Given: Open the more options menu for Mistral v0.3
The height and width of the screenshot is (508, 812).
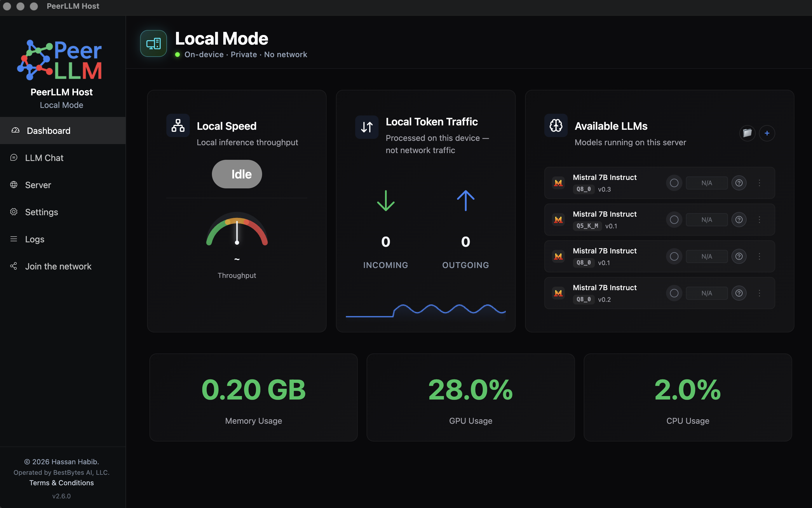Looking at the screenshot, I should [759, 183].
